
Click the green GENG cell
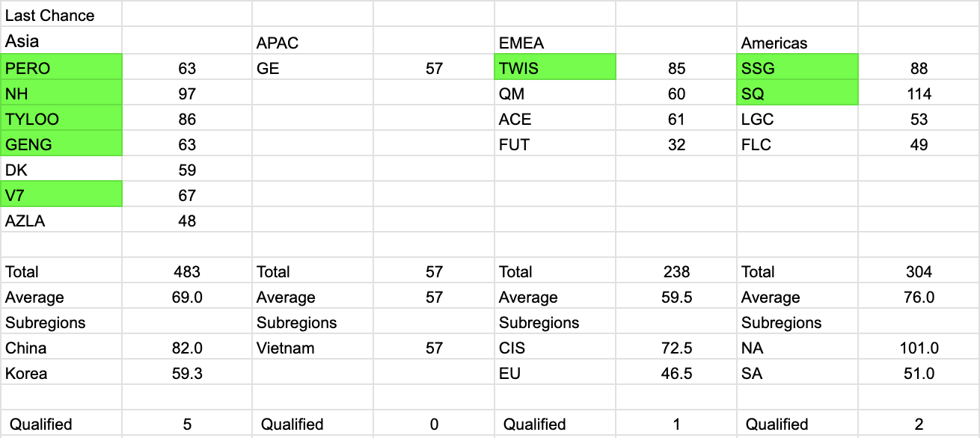coord(61,145)
